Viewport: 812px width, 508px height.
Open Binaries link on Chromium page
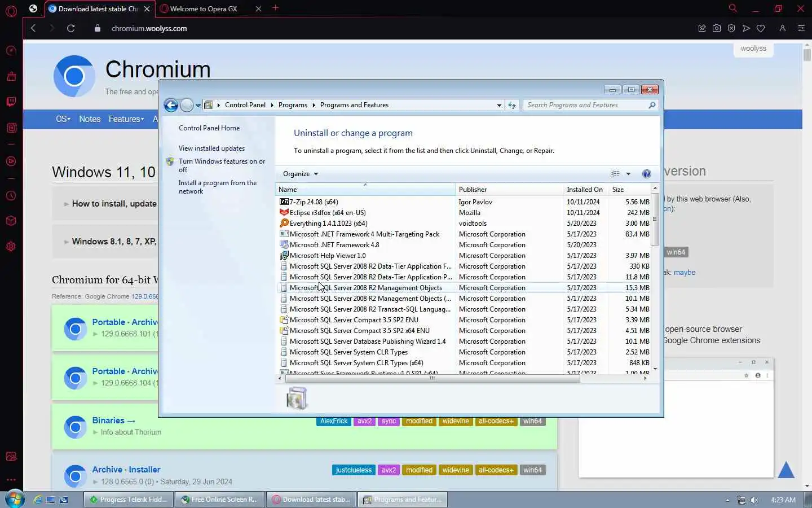[x=113, y=421]
